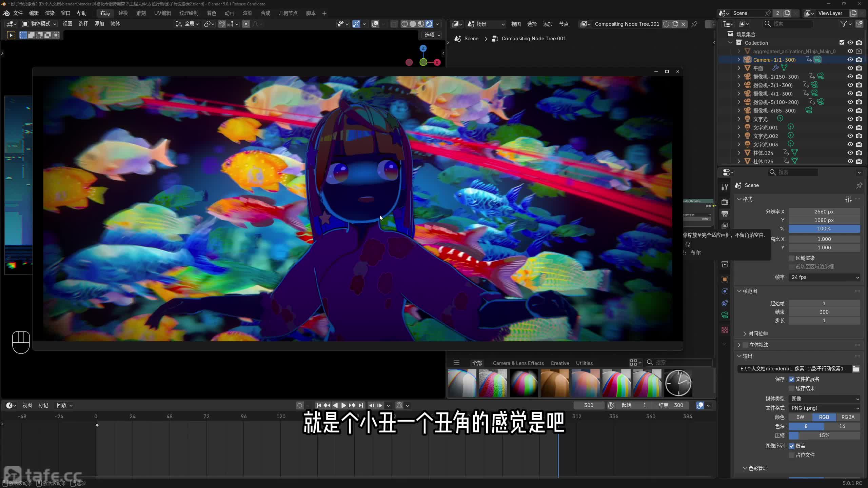
Task: Click the outliner filter funnel icon
Action: pos(844,24)
